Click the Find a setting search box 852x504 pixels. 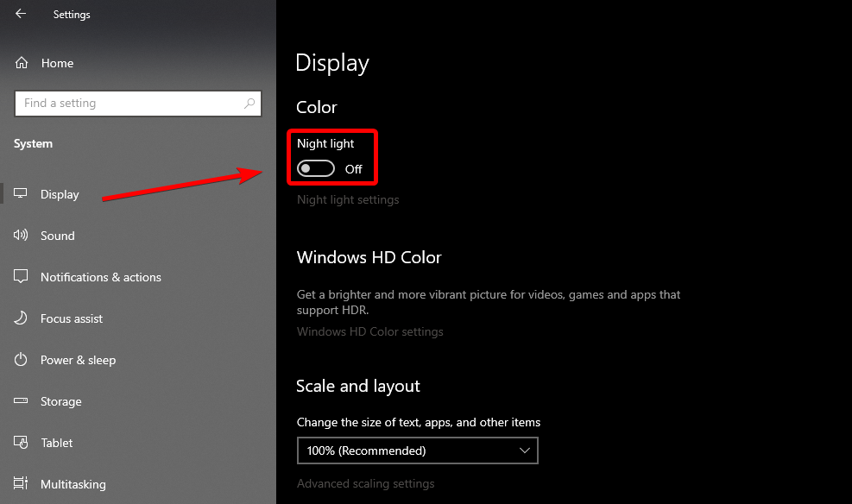(x=138, y=104)
